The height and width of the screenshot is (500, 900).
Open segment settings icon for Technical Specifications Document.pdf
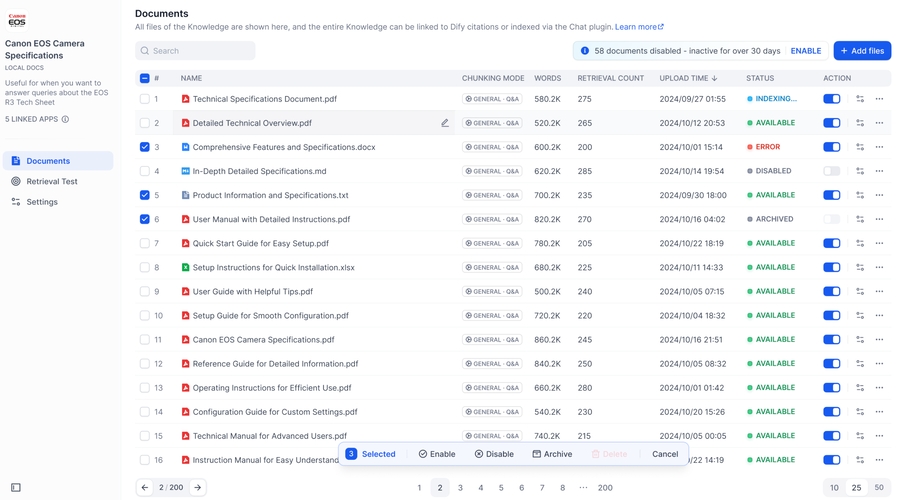[860, 99]
